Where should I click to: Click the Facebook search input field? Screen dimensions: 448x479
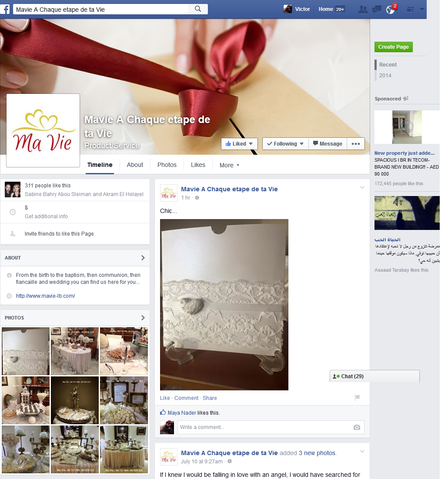tap(101, 9)
